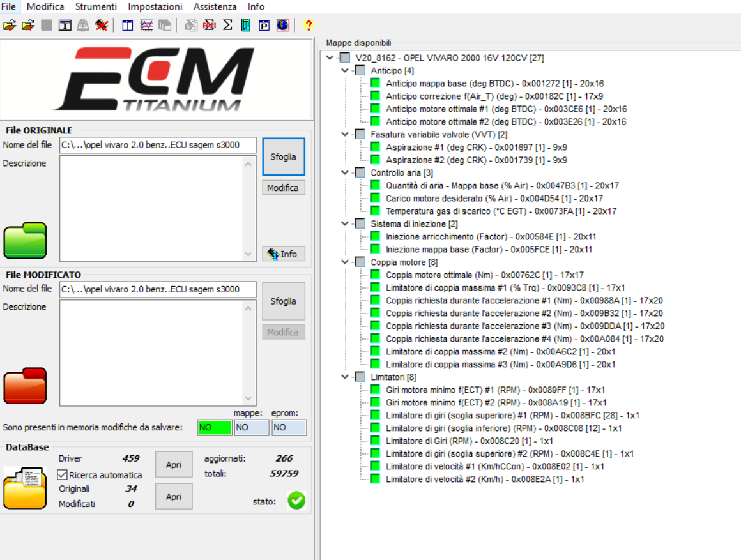
Task: Click the 2D graph chart toolbar icon
Action: pos(146,25)
